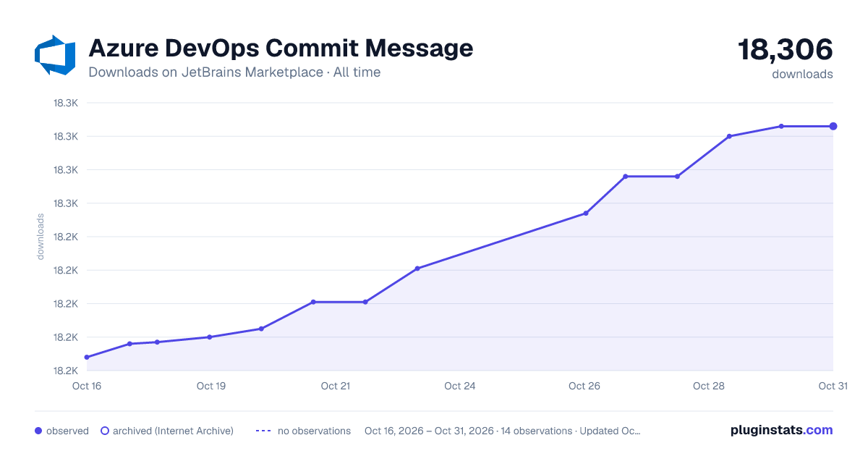The image size is (868, 456).
Task: Click the data point directly above Oct 19
Action: pos(209,337)
